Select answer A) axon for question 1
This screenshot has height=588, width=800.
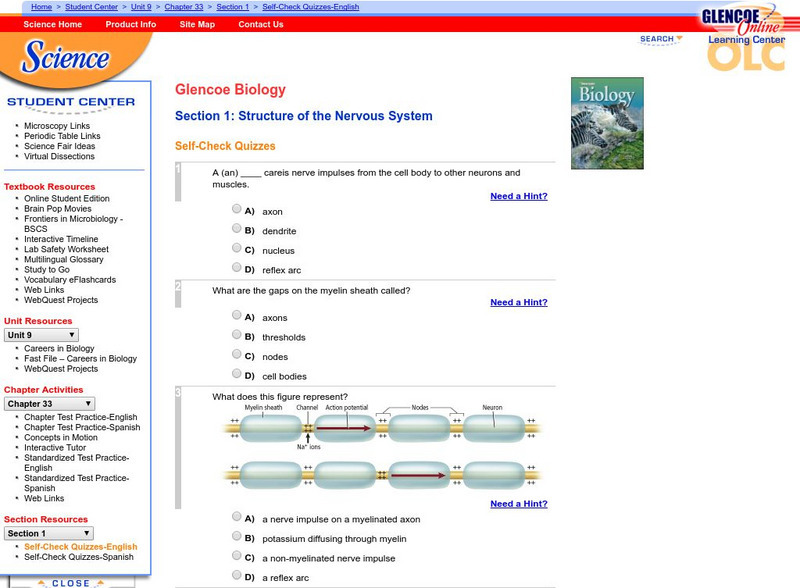coord(237,208)
